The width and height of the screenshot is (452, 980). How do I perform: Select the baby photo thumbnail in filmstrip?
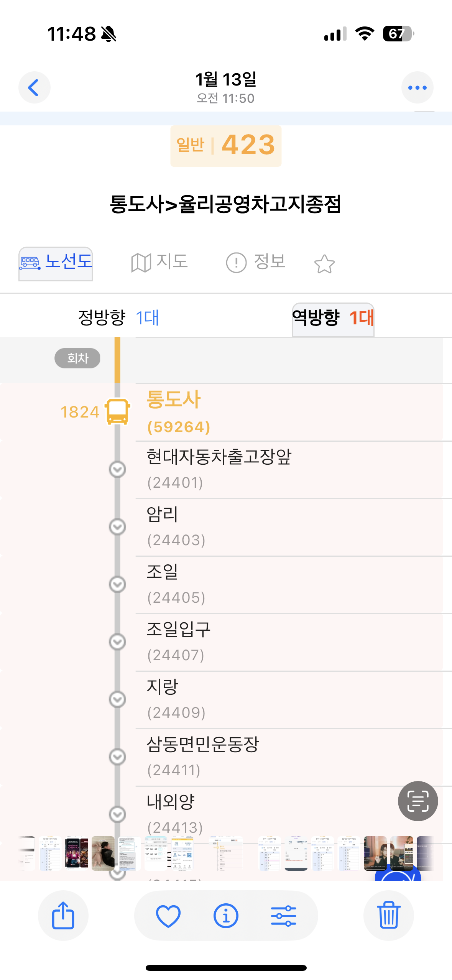point(103,853)
